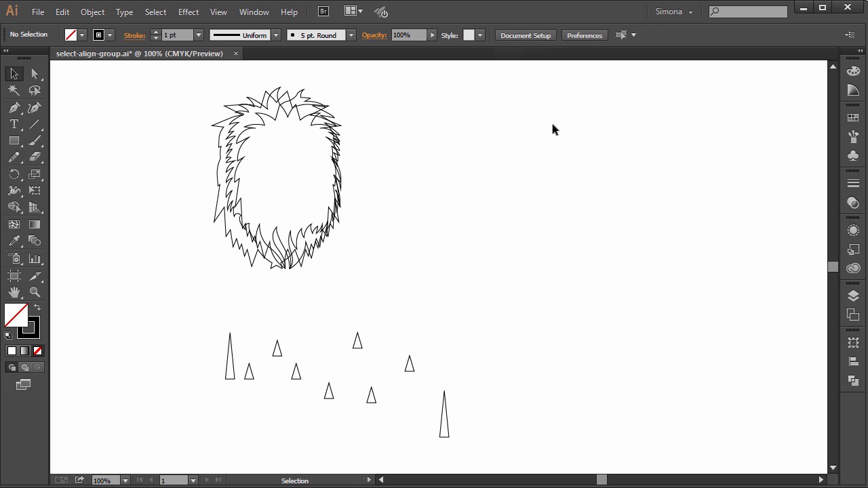Open the zoom level dropdown

pos(125,481)
